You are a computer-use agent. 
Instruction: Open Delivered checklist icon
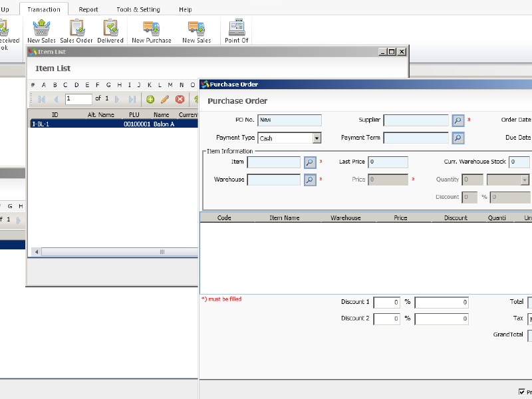point(110,31)
